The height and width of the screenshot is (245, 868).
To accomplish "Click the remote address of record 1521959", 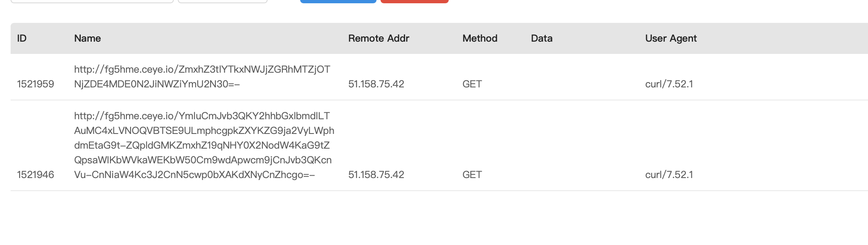I will [x=376, y=84].
